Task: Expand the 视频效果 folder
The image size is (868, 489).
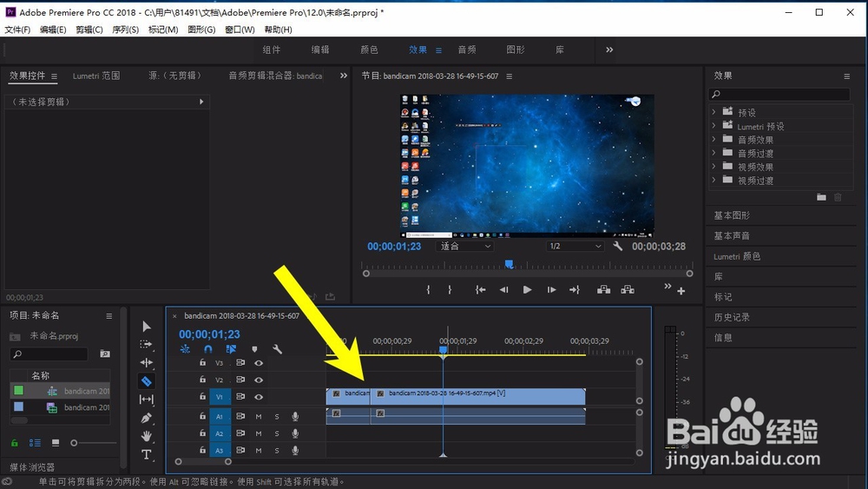Action: 713,166
